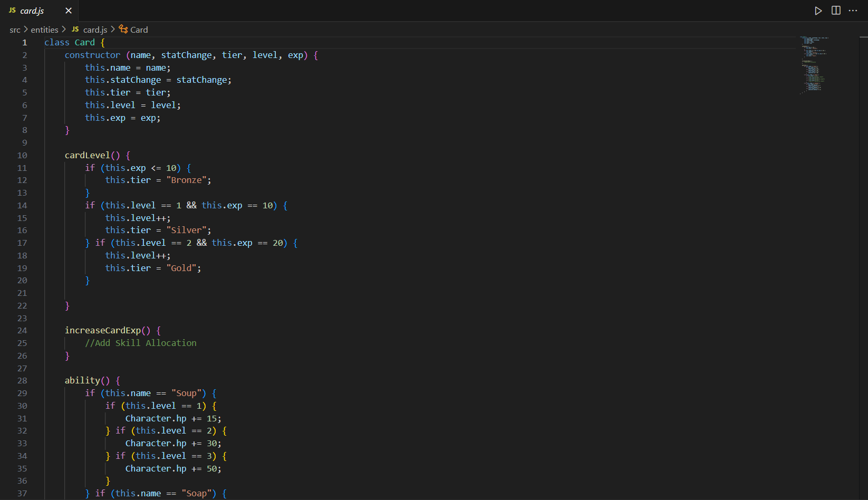The height and width of the screenshot is (500, 868).
Task: Close the card.js tab
Action: click(x=69, y=11)
